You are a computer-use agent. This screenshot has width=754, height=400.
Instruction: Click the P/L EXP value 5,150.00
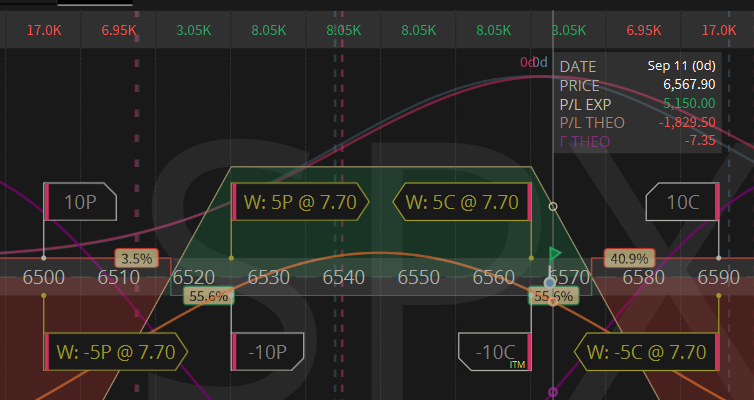pyautogui.click(x=689, y=103)
